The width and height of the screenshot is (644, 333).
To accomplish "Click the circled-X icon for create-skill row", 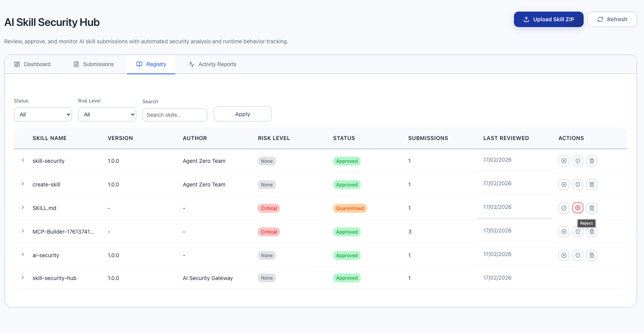I will point(563,184).
